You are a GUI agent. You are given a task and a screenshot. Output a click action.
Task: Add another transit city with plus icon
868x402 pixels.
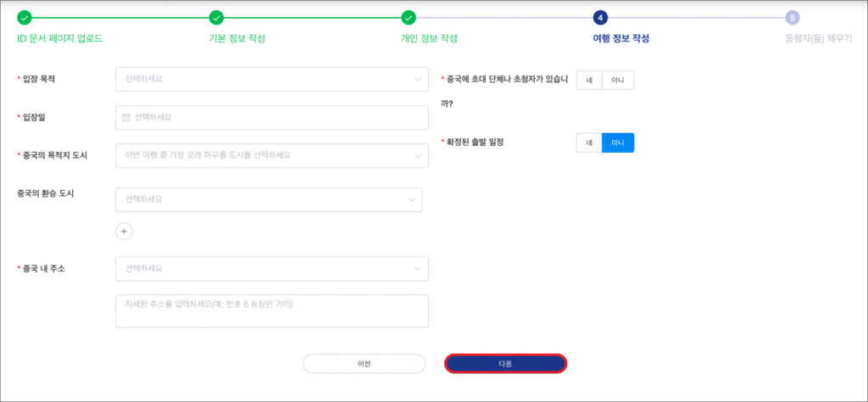(124, 231)
